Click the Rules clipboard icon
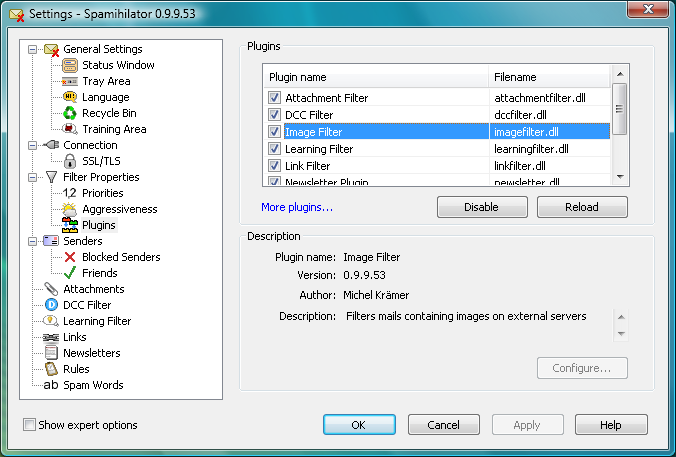The height and width of the screenshot is (457, 676). [51, 369]
